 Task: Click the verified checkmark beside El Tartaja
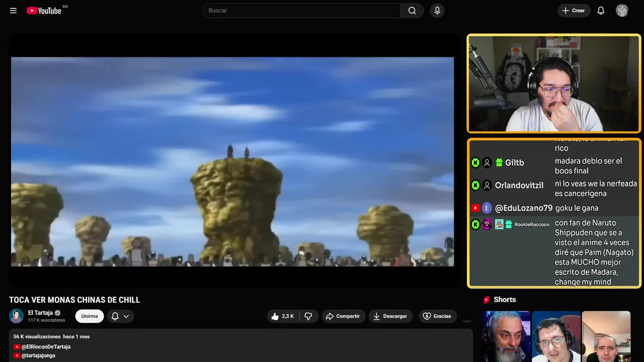pos(57,313)
